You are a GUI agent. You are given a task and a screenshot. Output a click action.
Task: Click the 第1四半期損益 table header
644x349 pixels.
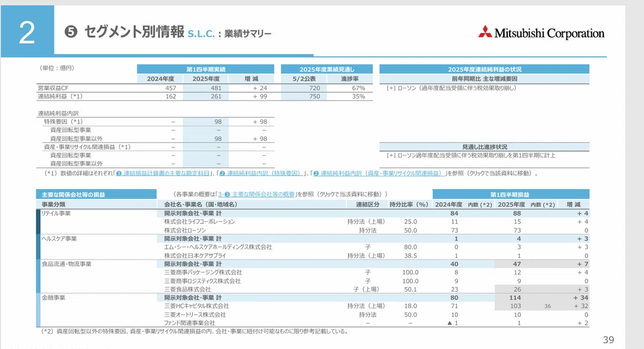[510, 194]
